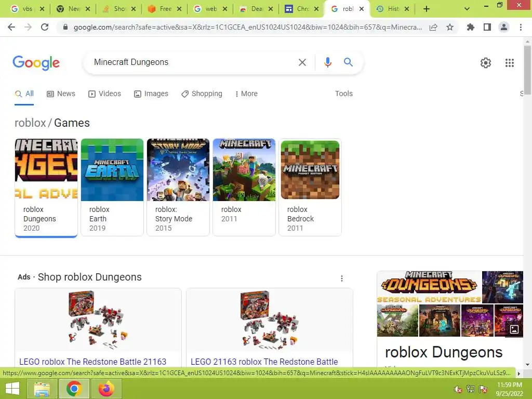Select the Dungeons 2020 game card
The height and width of the screenshot is (399, 532).
click(46, 188)
